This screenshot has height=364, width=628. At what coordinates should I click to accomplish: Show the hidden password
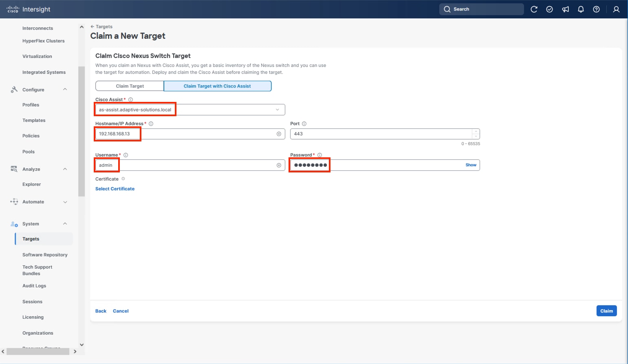471,165
